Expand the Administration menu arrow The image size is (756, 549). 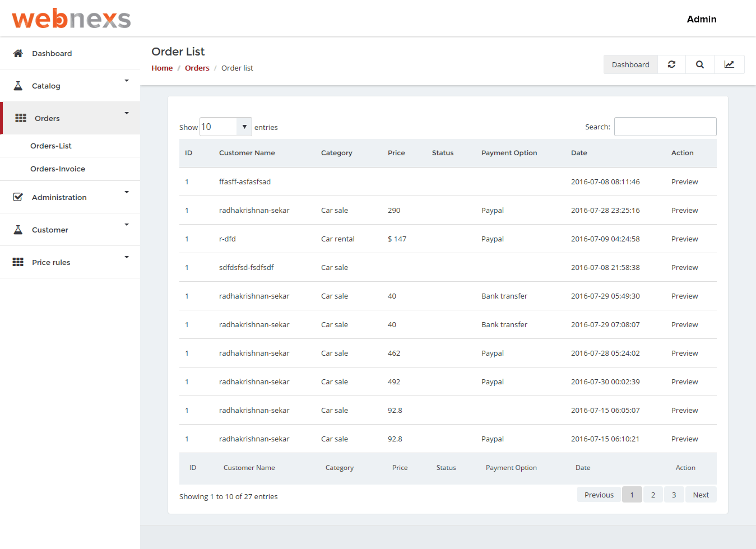127,192
